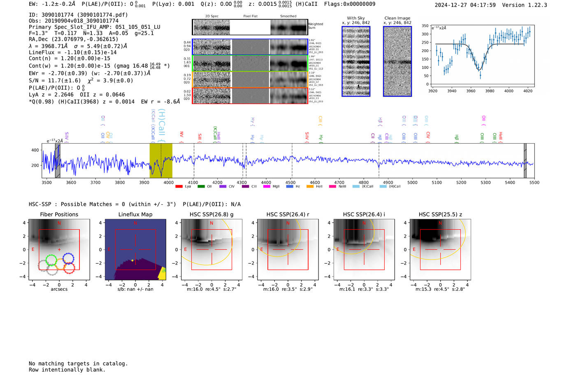Click the blue fiber circle in Fiber Positions
The height and width of the screenshot is (392, 576).
tap(68, 259)
